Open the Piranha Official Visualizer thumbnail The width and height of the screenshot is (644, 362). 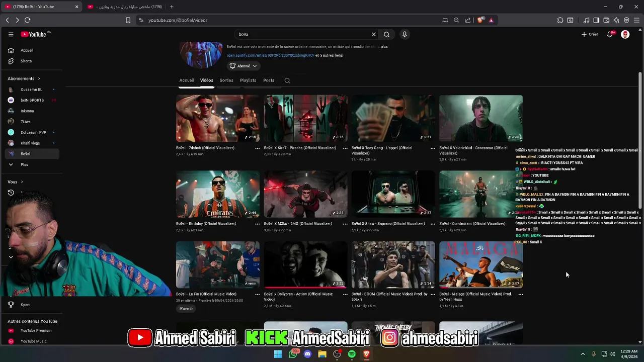[x=305, y=118]
